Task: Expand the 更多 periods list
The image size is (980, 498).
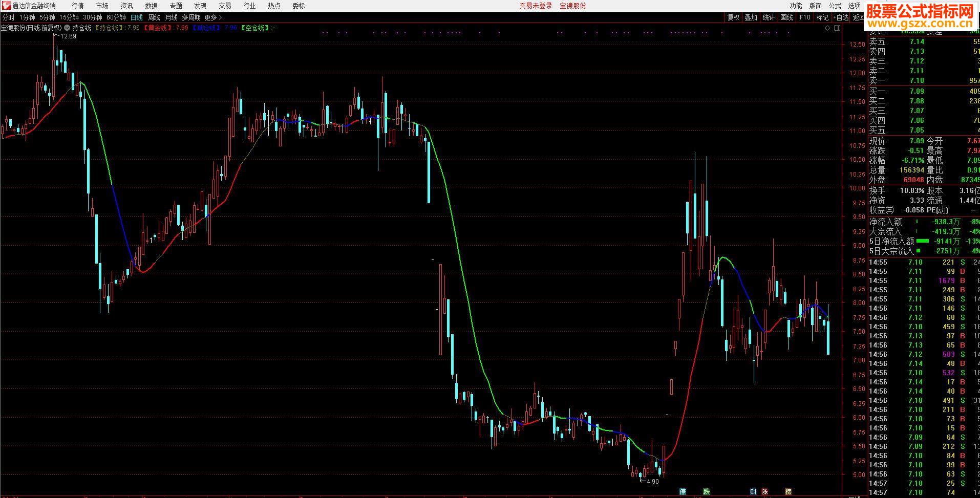Action: [x=213, y=17]
